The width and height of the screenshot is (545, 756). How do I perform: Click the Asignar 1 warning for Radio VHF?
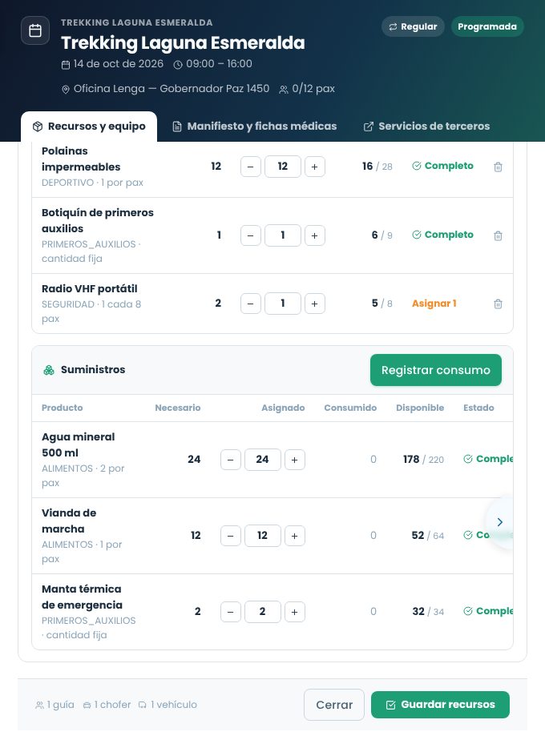434,304
